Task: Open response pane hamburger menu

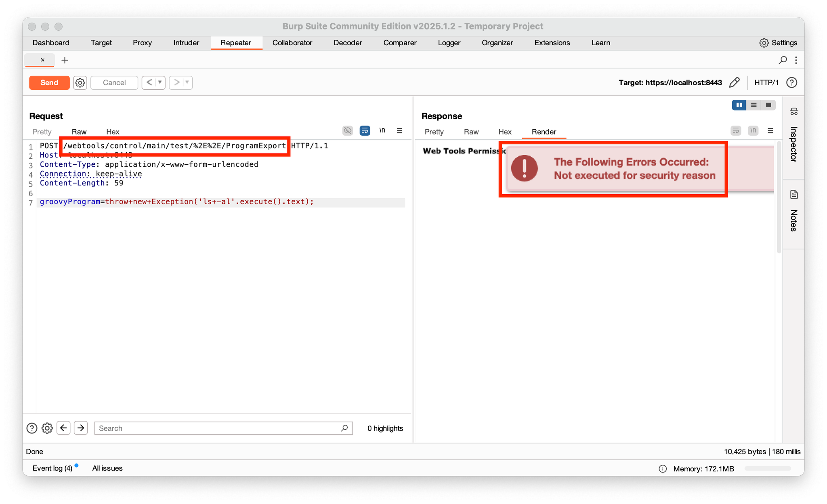Action: tap(770, 130)
